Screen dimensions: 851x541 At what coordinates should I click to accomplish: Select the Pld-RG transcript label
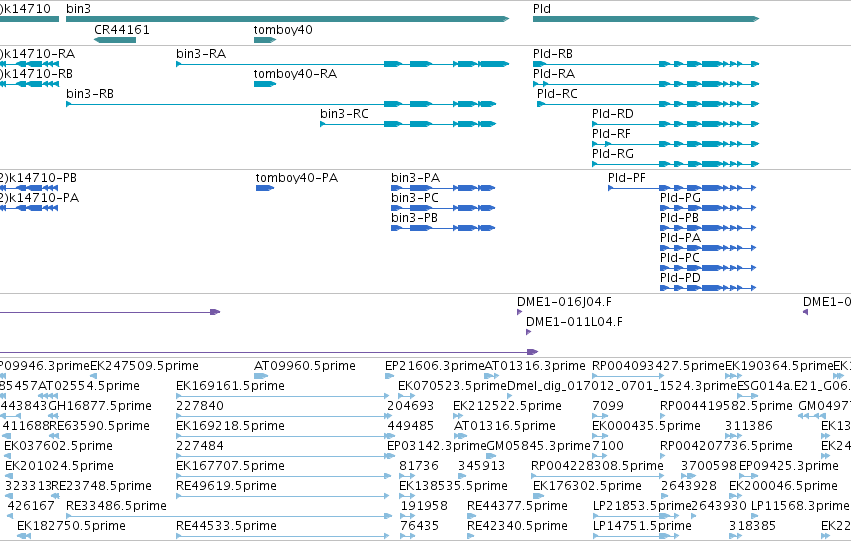(613, 154)
